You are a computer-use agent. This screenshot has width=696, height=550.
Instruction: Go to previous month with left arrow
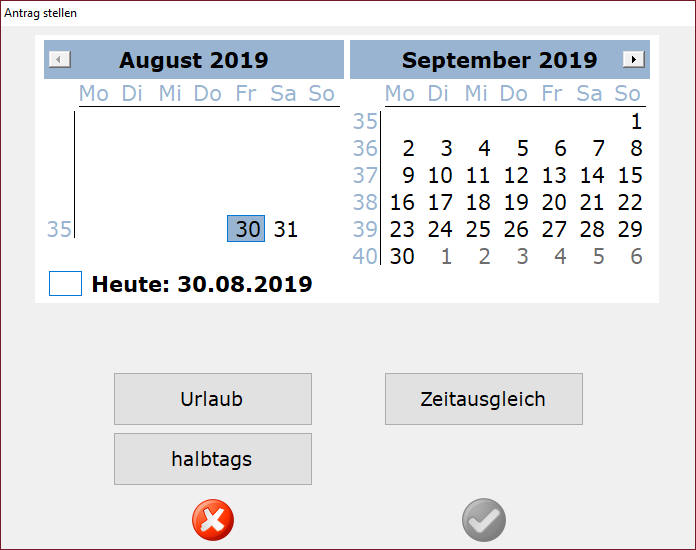(60, 60)
